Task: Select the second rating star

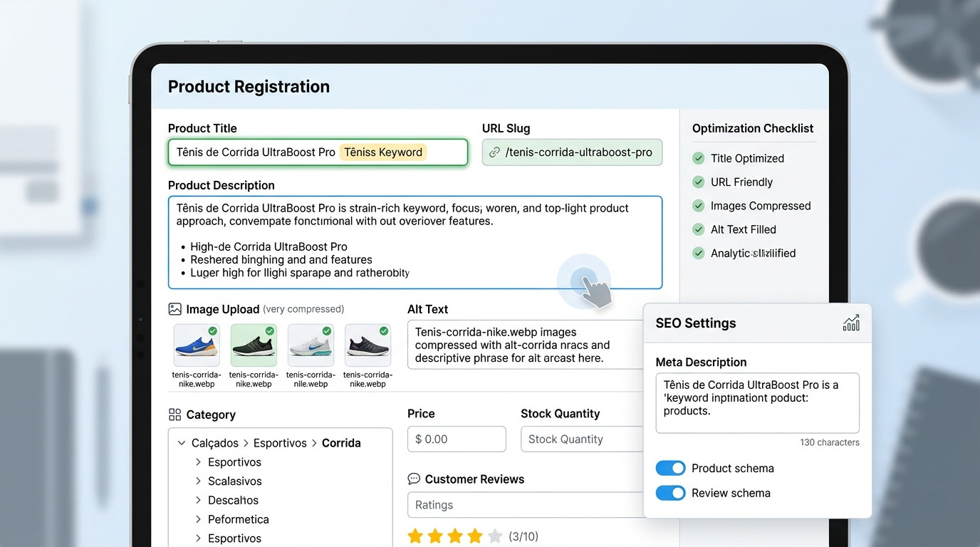Action: 436,536
